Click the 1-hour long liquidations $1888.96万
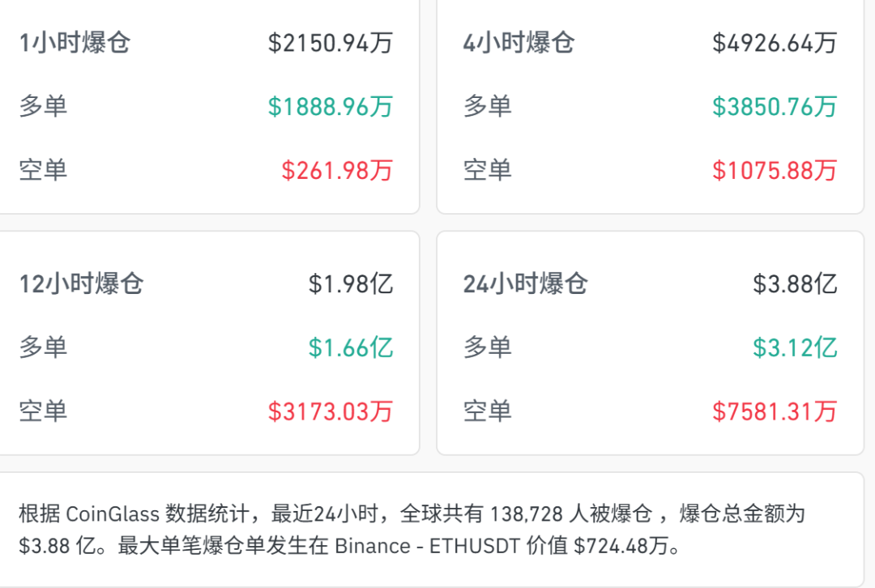 pyautogui.click(x=331, y=107)
